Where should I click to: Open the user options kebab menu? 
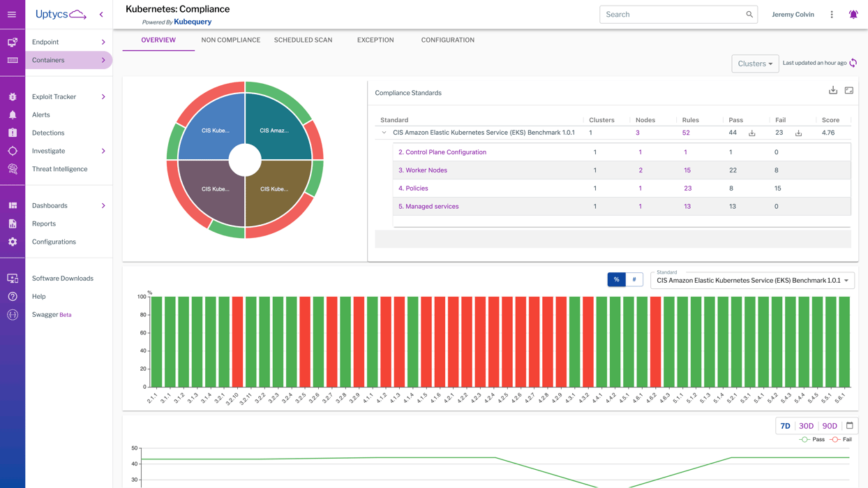point(831,15)
